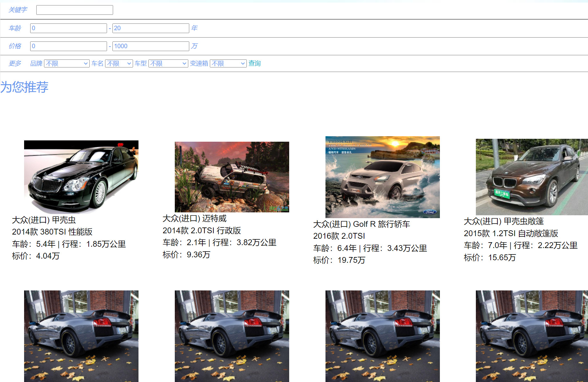
Task: Open the 变速箱 gearbox dropdown
Action: click(x=228, y=64)
